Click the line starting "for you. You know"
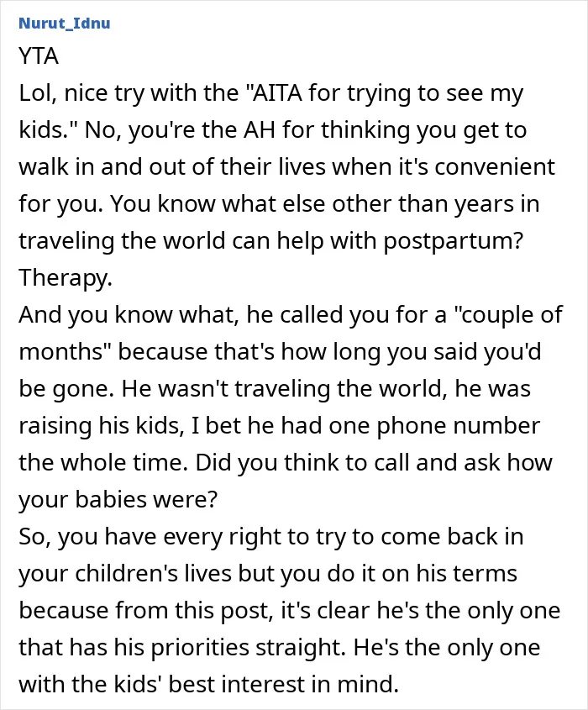Image resolution: width=588 pixels, height=710 pixels. tap(279, 204)
